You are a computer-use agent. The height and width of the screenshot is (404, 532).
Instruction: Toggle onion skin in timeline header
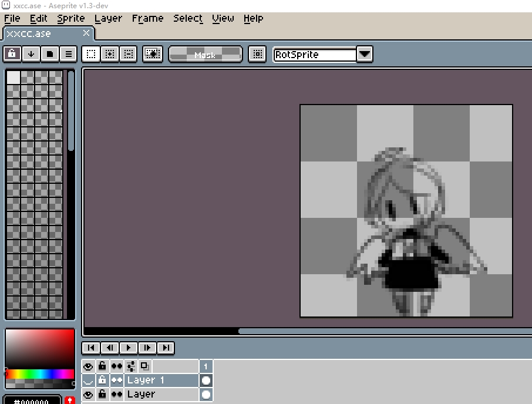point(145,366)
